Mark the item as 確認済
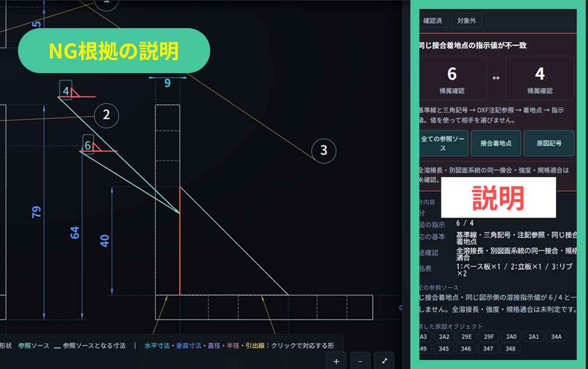Viewport: 588px width, 369px height. pos(432,21)
